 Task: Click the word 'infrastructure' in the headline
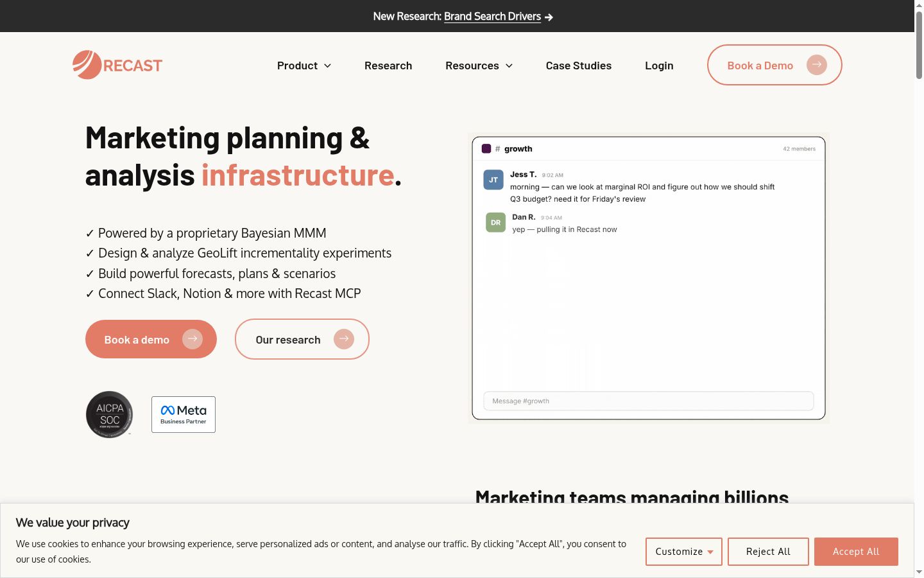[298, 175]
